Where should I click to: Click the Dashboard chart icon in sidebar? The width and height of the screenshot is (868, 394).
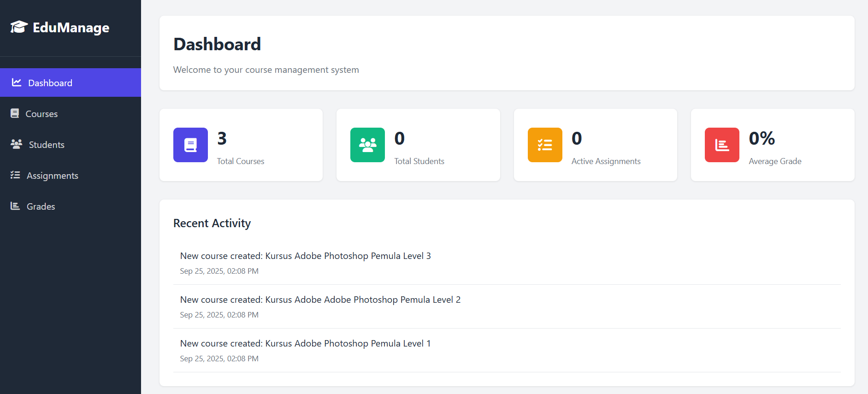pyautogui.click(x=17, y=82)
